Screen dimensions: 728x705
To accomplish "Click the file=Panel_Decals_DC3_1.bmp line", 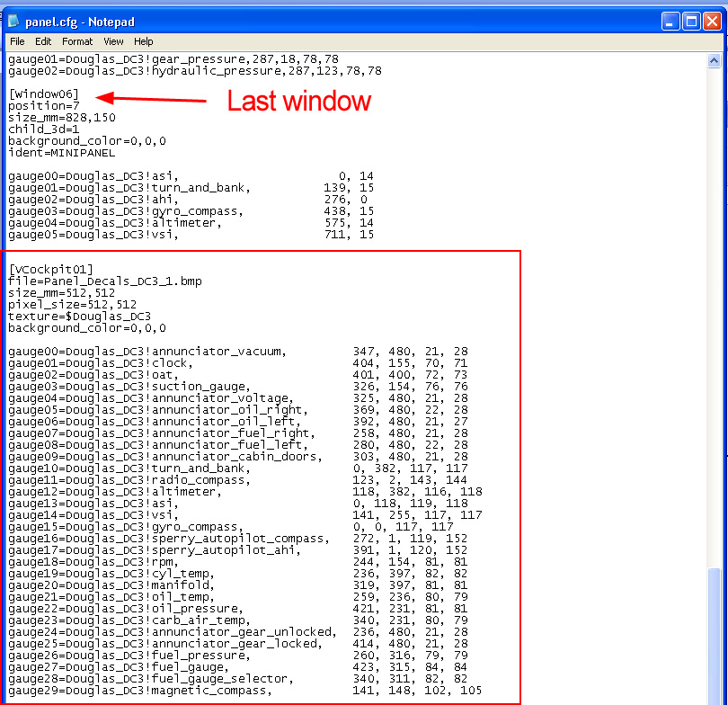I will [105, 281].
